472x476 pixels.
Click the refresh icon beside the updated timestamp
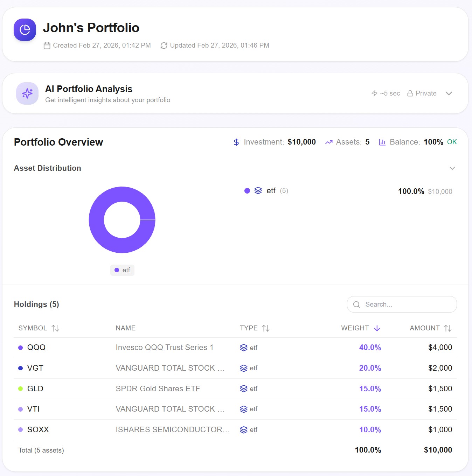pyautogui.click(x=164, y=45)
